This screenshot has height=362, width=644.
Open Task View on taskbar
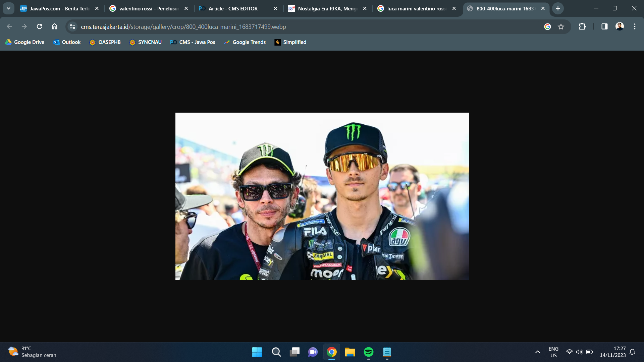[x=294, y=352]
